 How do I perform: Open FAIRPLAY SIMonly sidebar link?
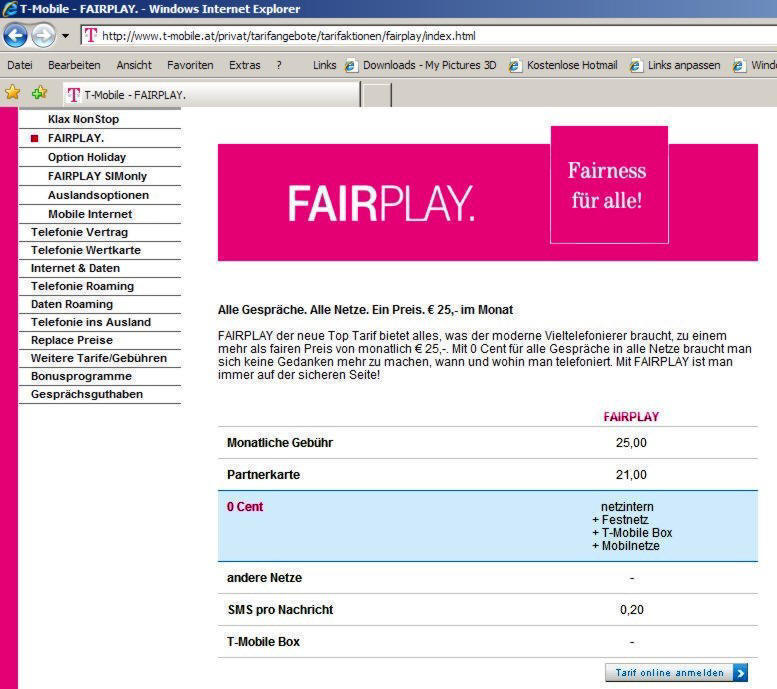(97, 176)
